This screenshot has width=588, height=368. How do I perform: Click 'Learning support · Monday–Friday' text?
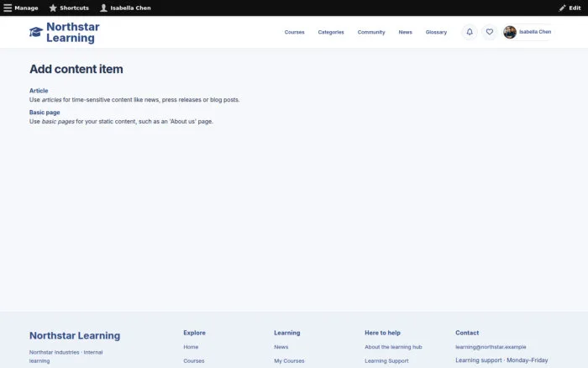click(501, 360)
